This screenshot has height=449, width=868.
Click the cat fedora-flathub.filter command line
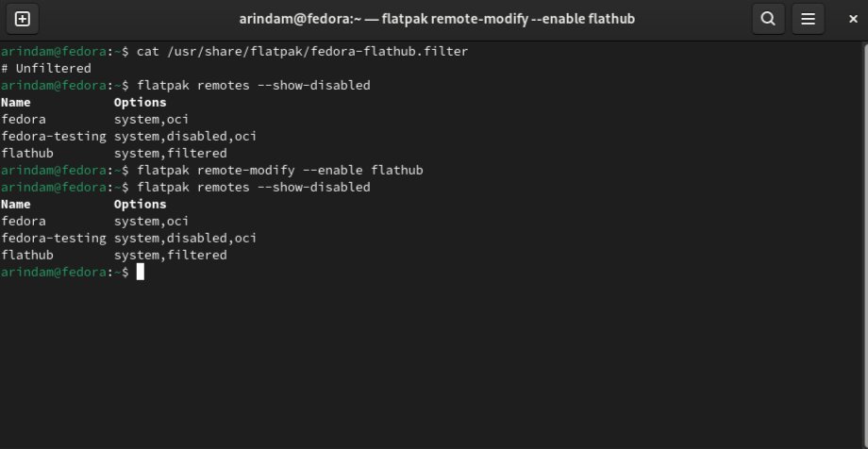click(x=302, y=51)
